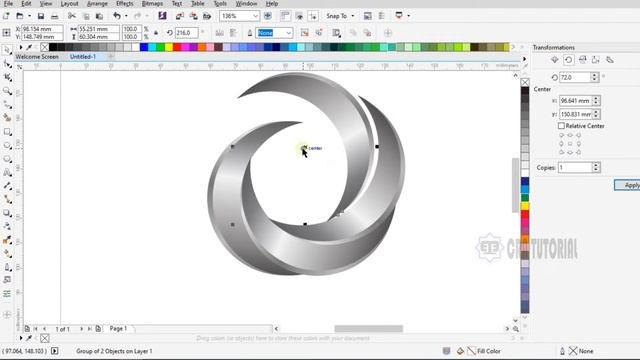Expand the application launcher dropdown arrow

[x=409, y=16]
